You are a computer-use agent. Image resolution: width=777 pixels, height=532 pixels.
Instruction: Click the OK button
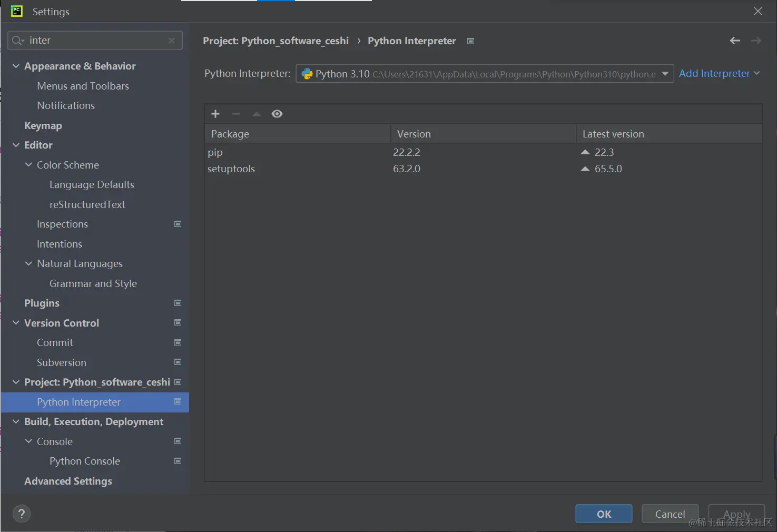coord(604,514)
